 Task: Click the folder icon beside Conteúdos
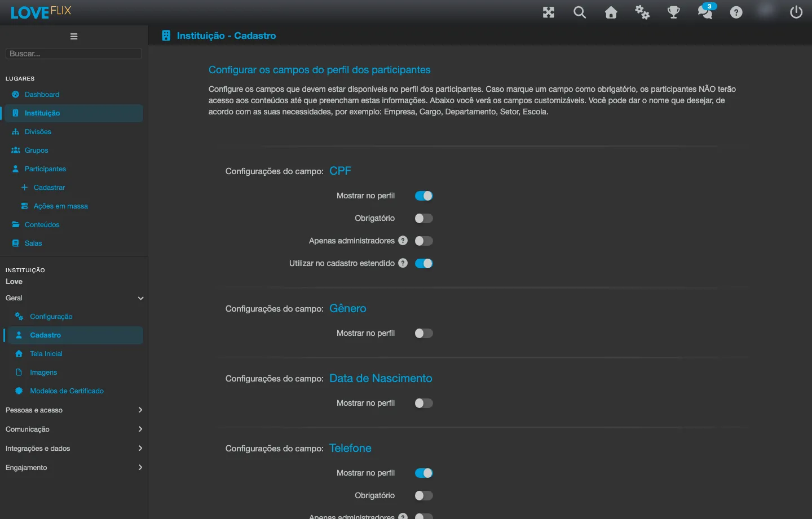[16, 224]
